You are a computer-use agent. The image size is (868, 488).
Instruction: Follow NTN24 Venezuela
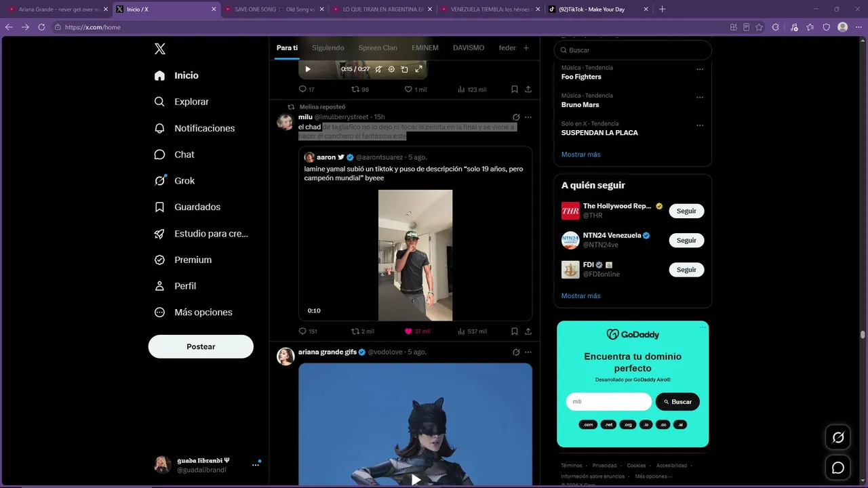click(x=686, y=240)
